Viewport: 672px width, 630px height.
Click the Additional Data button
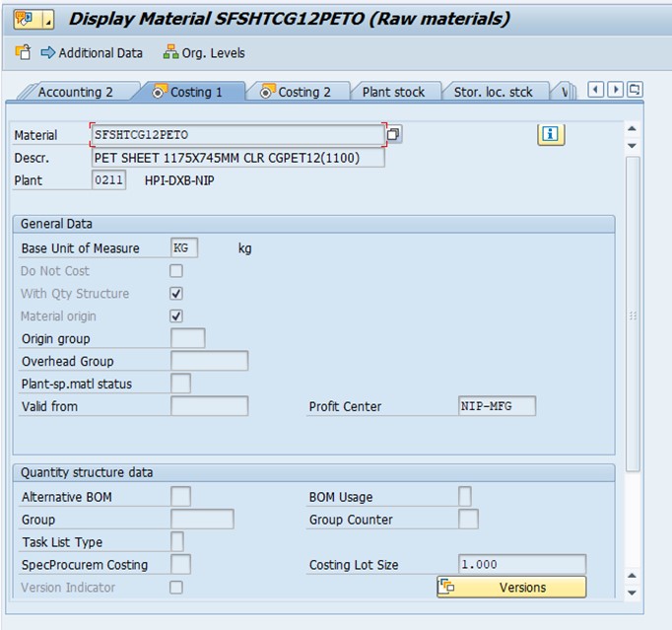coord(91,53)
